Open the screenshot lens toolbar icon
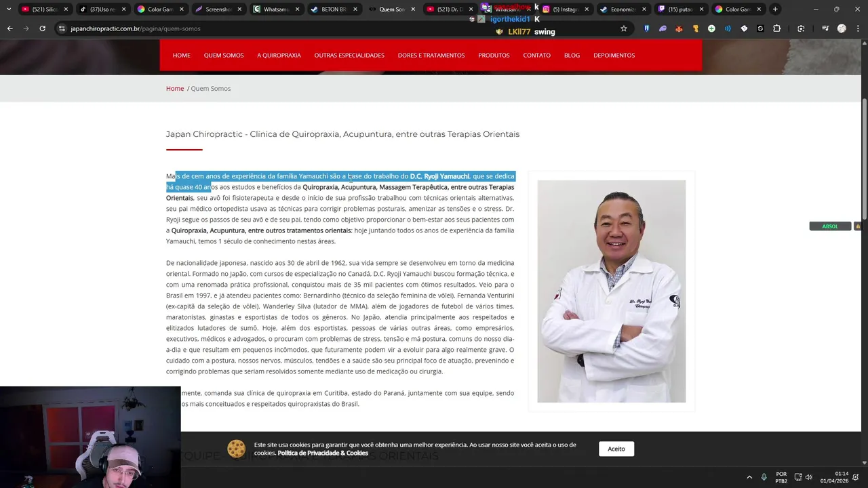 click(801, 28)
